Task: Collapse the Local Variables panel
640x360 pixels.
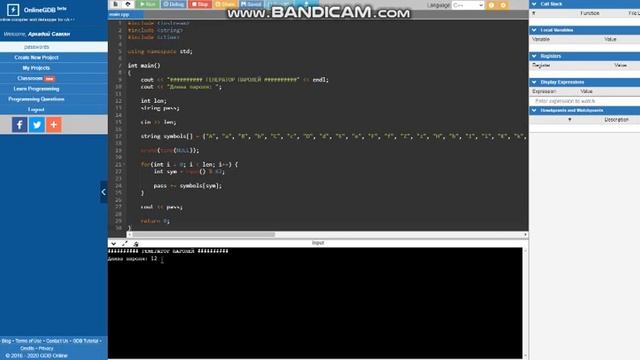Action: [534, 30]
